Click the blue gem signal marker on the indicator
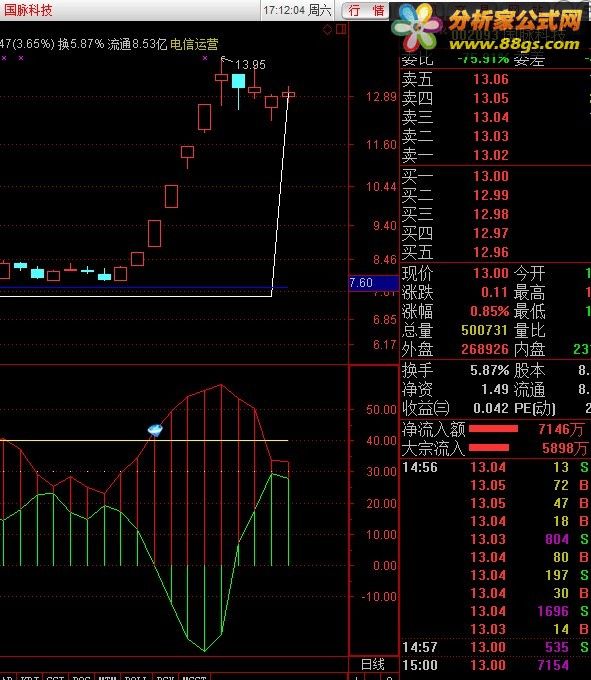This screenshot has width=591, height=680. (x=155, y=430)
